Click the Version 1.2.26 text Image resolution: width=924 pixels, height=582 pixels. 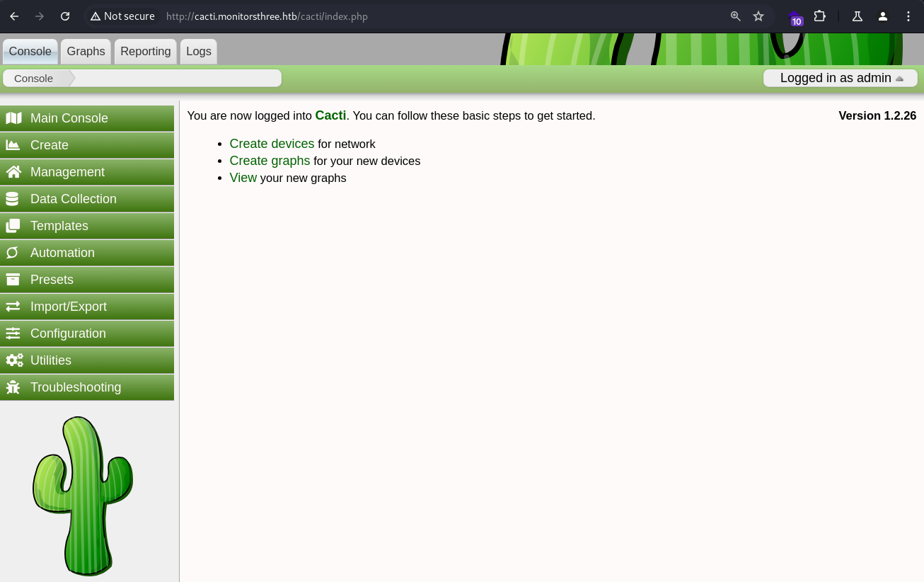point(877,115)
